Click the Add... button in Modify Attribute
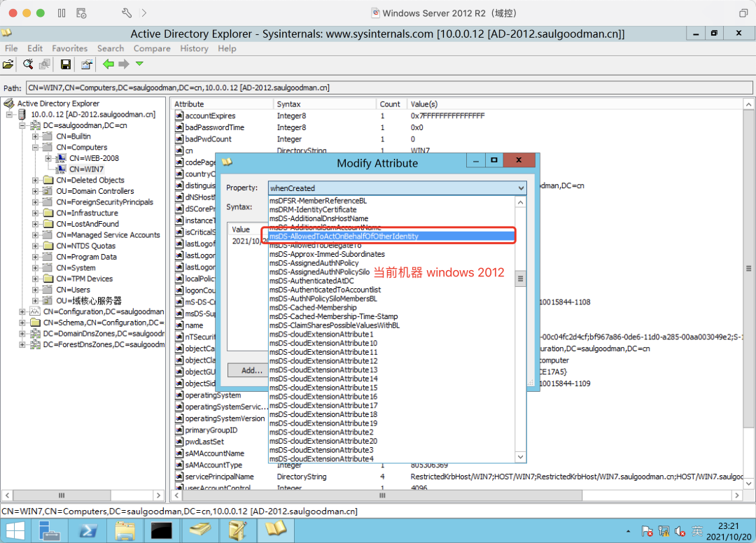This screenshot has height=543, width=756. click(251, 370)
